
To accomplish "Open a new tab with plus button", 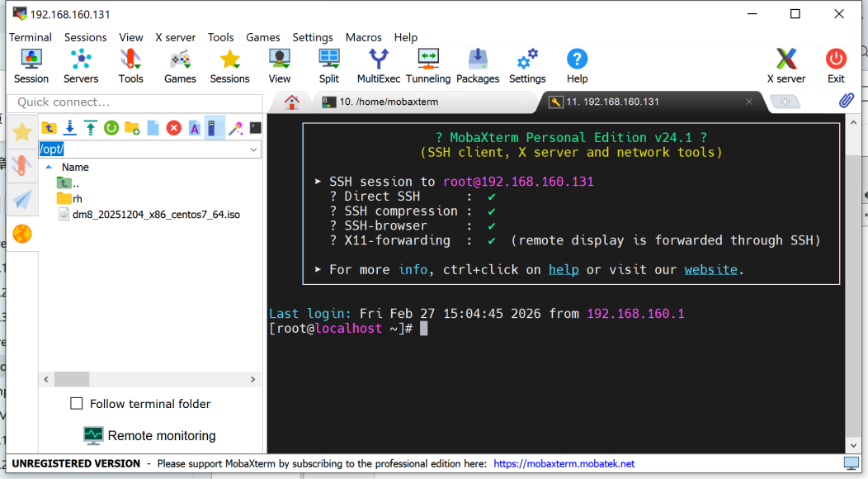I will coord(785,102).
